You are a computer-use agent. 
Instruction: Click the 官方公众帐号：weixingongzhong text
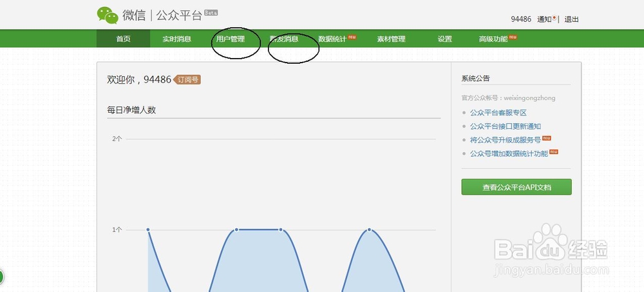(508, 98)
